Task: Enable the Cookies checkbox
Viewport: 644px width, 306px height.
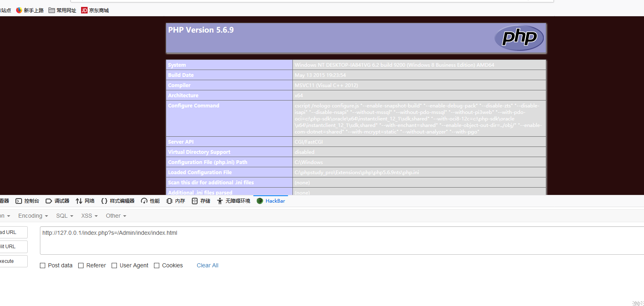Action: click(x=156, y=265)
